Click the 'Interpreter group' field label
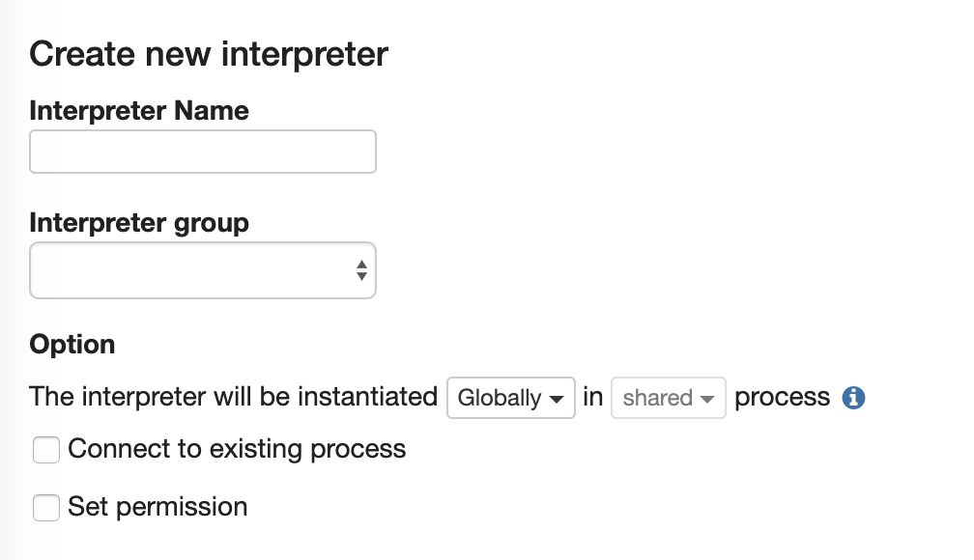The height and width of the screenshot is (560, 974). tap(139, 223)
